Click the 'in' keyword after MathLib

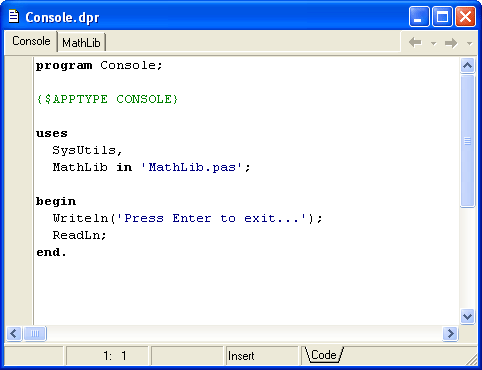(124, 167)
